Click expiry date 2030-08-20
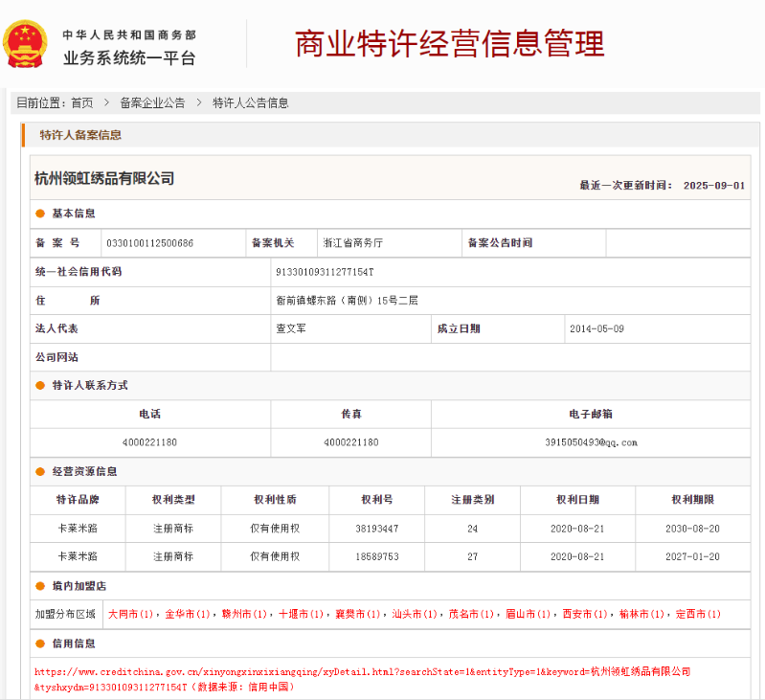 [x=692, y=529]
